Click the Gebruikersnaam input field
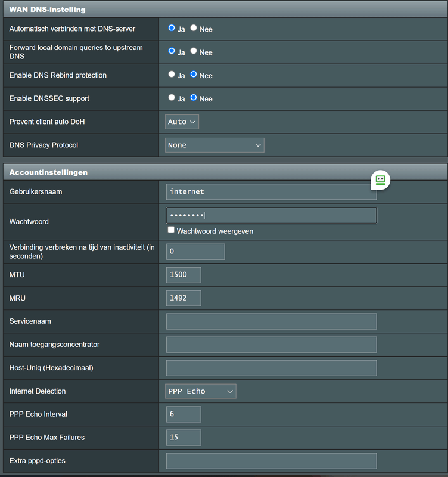Screen dimensions: 448x477 271,191
